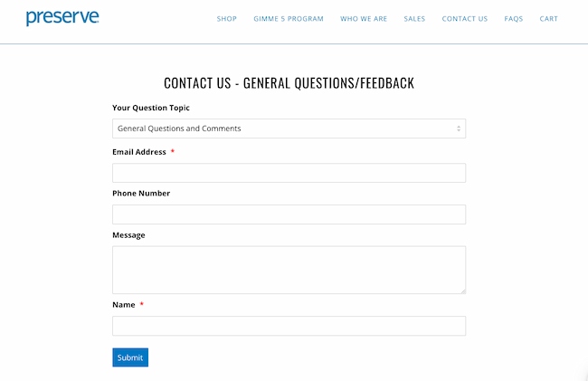Viewport: 588px width, 381px height.
Task: Open the Shop menu
Action: pos(226,19)
